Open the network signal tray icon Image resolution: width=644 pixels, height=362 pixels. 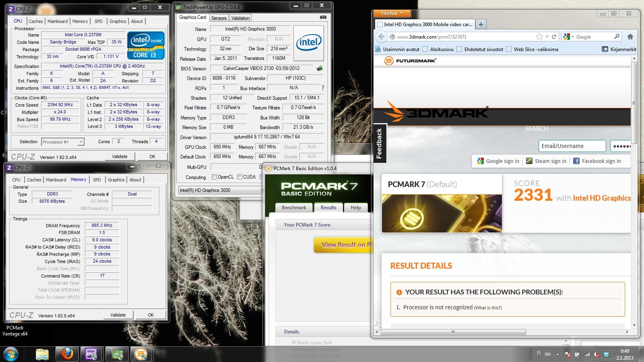(587, 354)
